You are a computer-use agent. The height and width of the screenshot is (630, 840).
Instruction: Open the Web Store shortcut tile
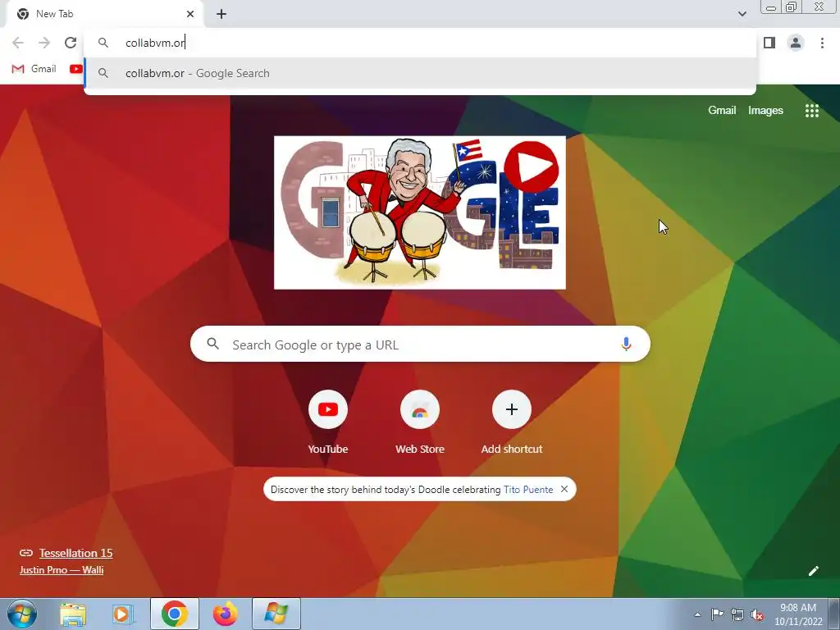pos(420,422)
